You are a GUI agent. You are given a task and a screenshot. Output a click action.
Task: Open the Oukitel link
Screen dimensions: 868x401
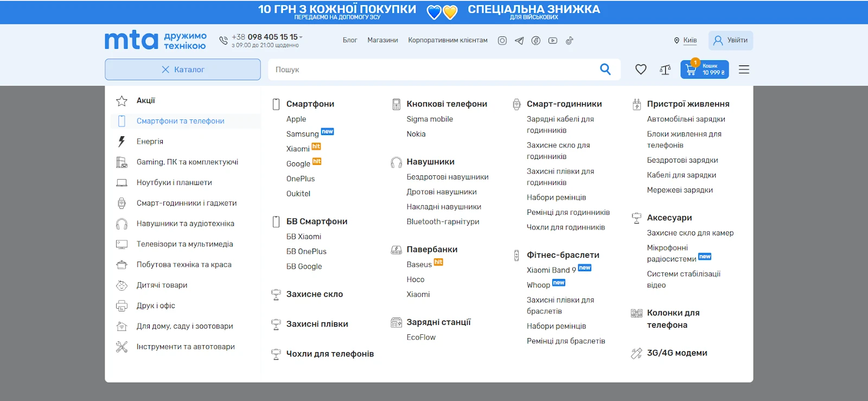coord(298,194)
